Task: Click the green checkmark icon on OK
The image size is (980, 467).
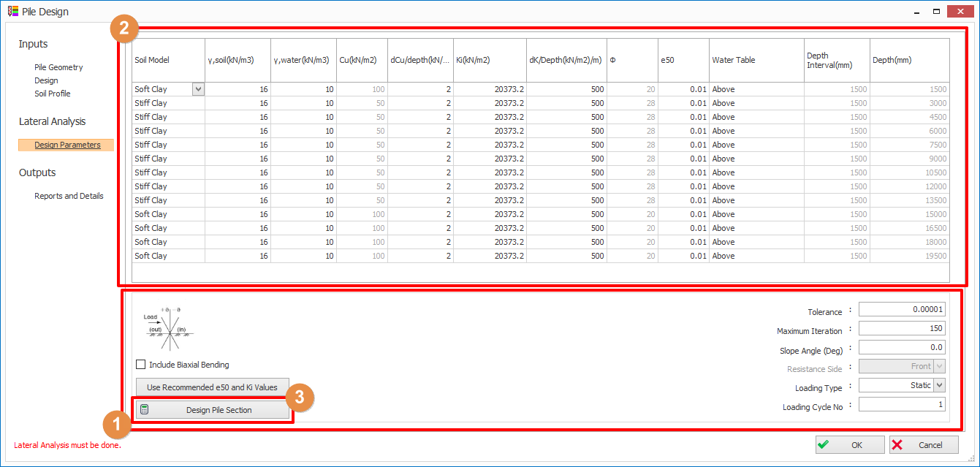Action: point(824,444)
